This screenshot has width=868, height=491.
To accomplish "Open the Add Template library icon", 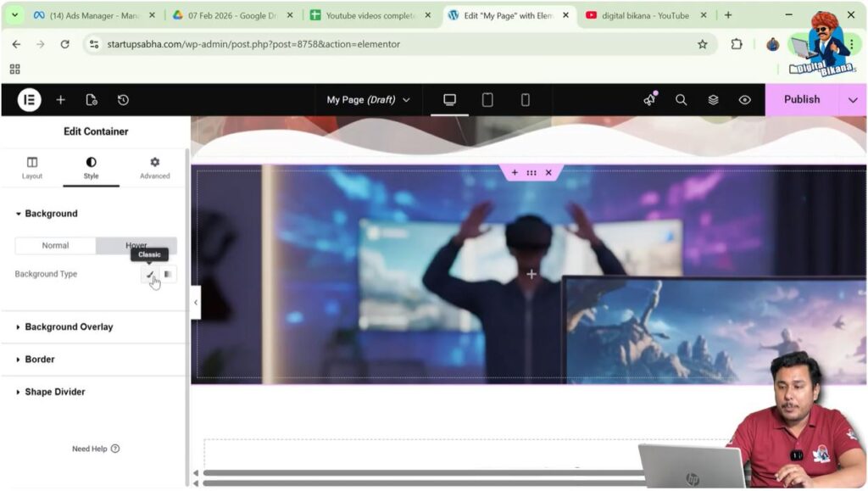I will pos(92,99).
